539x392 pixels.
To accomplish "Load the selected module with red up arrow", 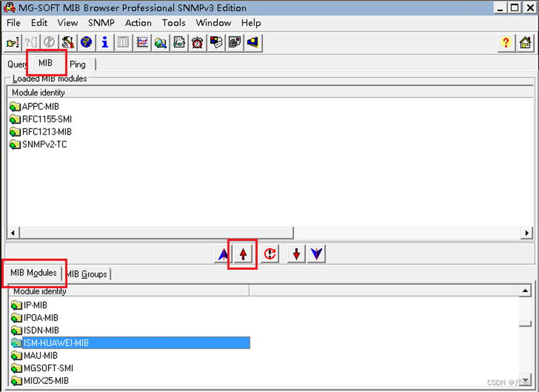I will pos(242,253).
